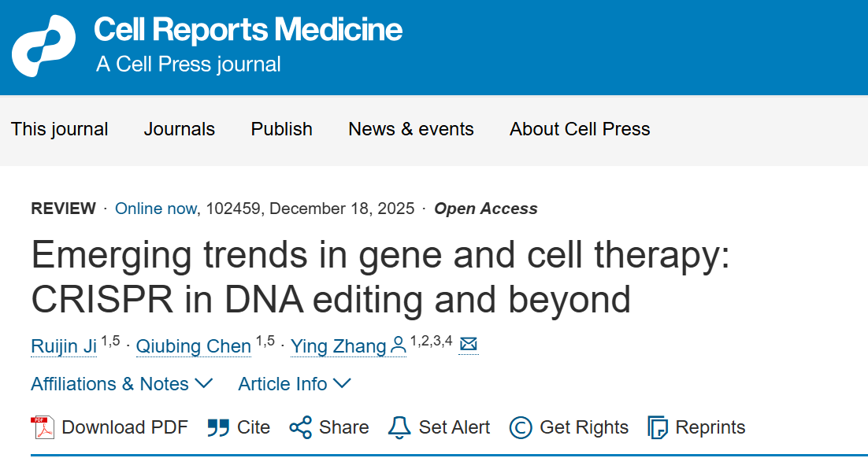Click the Share network icon
The height and width of the screenshot is (458, 868).
point(300,427)
